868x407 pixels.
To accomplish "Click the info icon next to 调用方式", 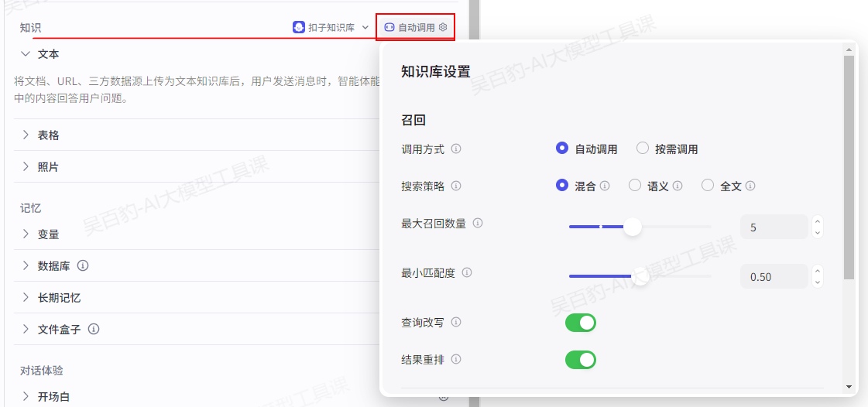I will 456,149.
